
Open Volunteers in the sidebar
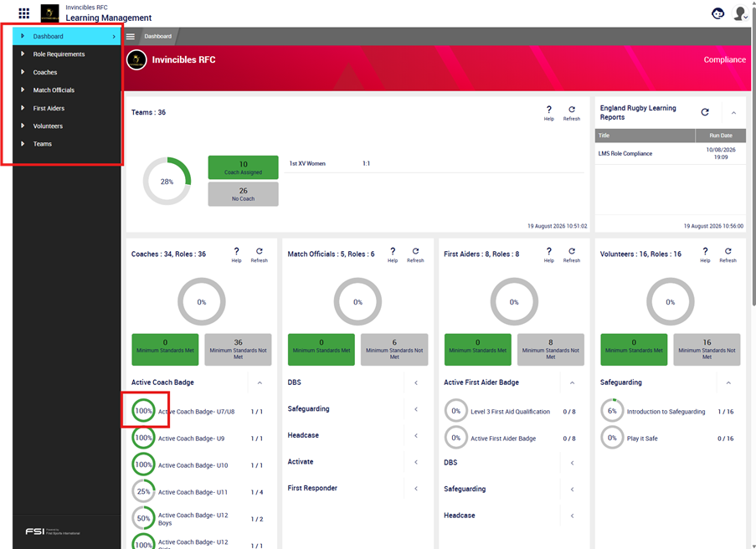click(x=66, y=126)
